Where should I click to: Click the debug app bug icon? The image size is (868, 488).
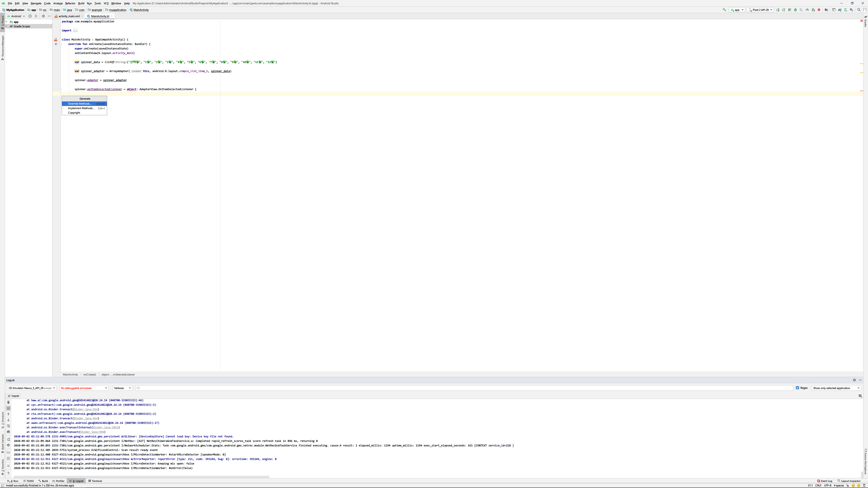(x=796, y=10)
